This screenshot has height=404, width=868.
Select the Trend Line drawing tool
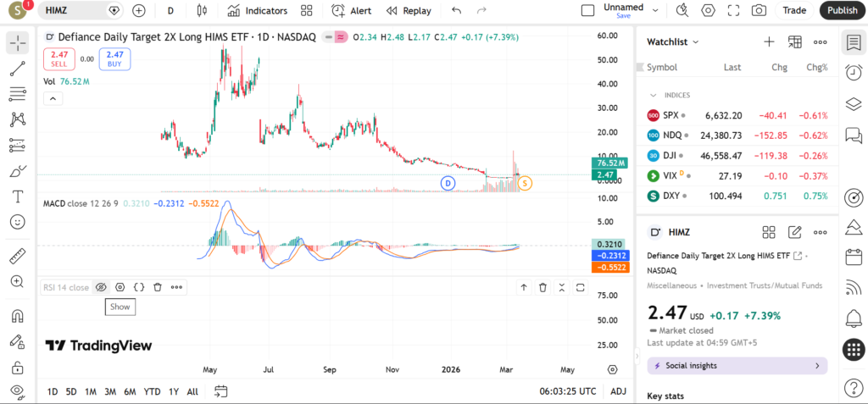tap(17, 69)
